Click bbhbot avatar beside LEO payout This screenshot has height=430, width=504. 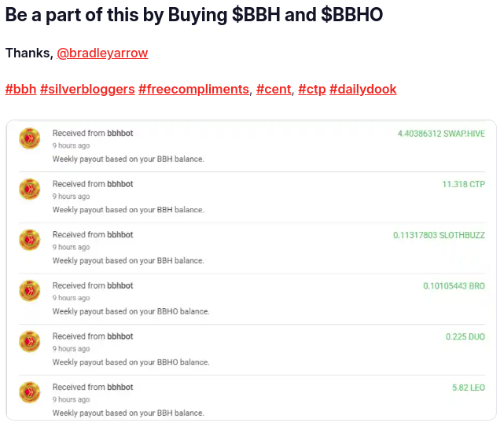coord(30,392)
